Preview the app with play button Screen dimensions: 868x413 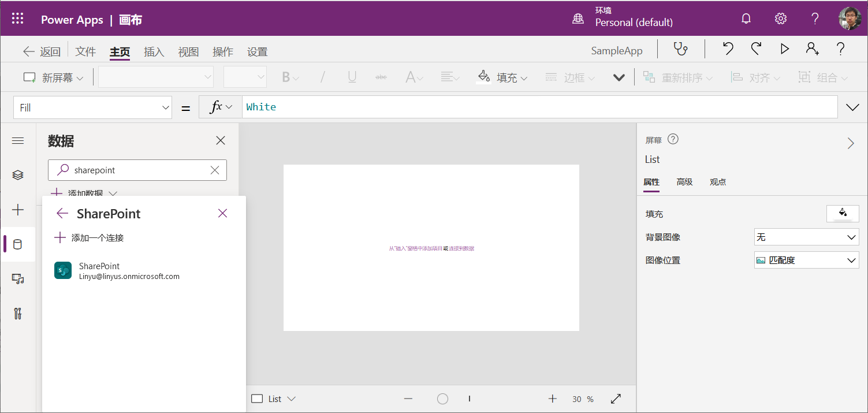(784, 49)
